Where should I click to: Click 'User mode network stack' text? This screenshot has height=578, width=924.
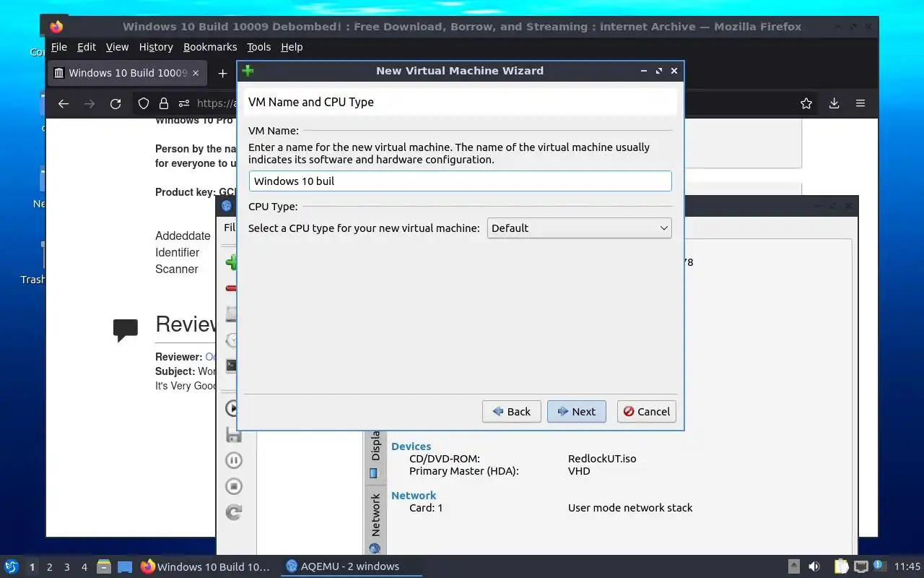pyautogui.click(x=630, y=508)
